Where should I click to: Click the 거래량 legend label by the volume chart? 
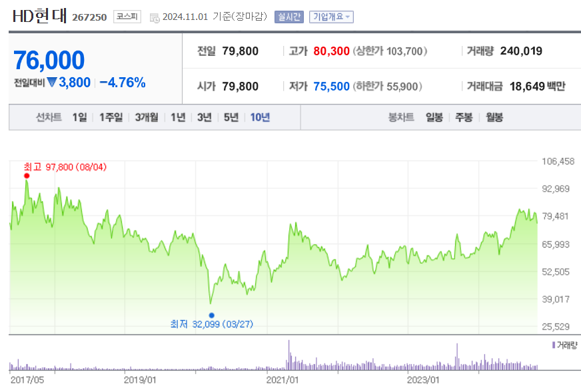coord(567,345)
